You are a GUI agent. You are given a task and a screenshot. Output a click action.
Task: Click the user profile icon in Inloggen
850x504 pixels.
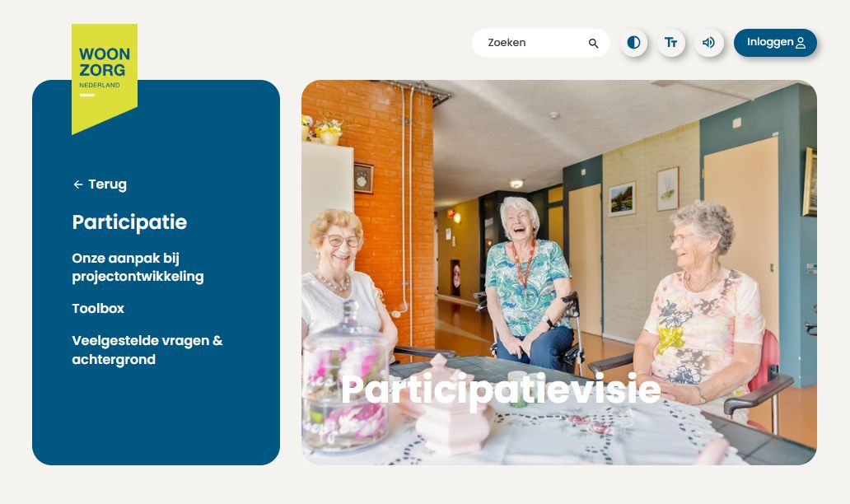800,44
